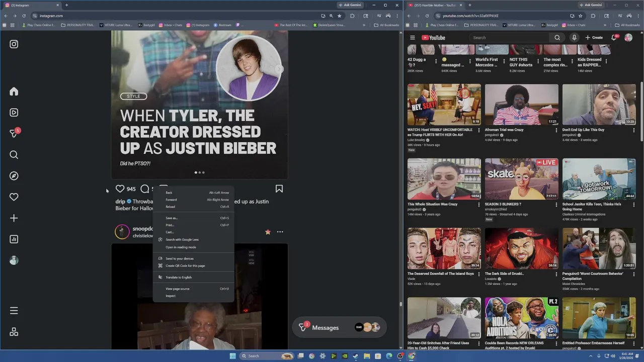Open a new tab in Instagram window

[66, 5]
